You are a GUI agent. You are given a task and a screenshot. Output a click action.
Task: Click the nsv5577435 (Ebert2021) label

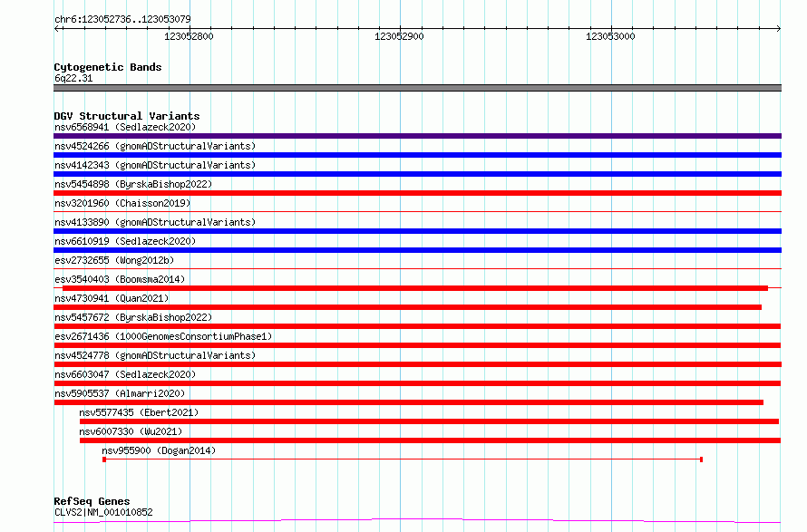pyautogui.click(x=139, y=412)
